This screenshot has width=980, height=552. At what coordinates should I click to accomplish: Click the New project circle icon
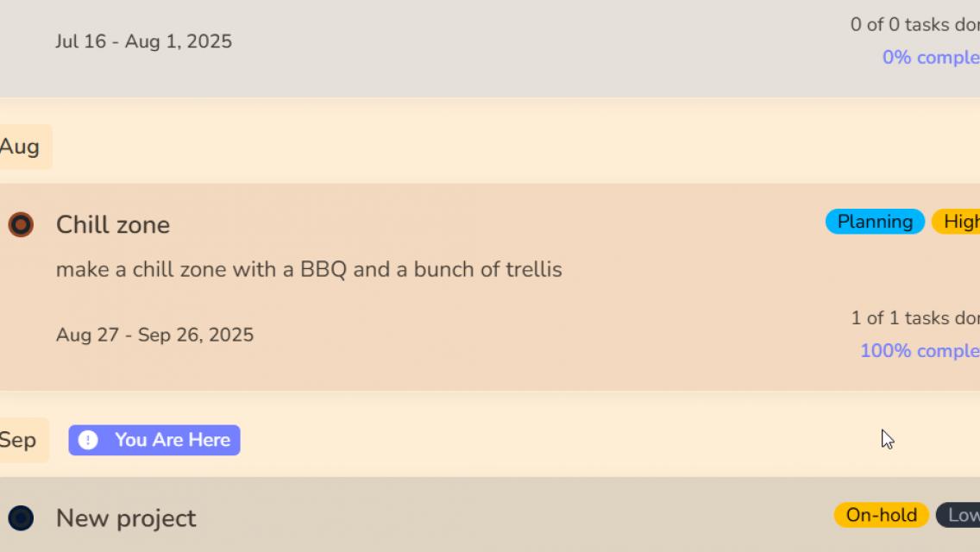21,518
